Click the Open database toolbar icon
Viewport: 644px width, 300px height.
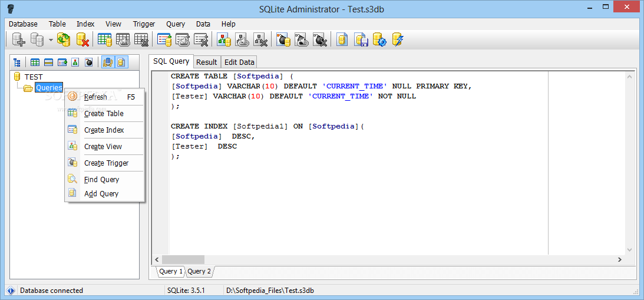click(37, 39)
